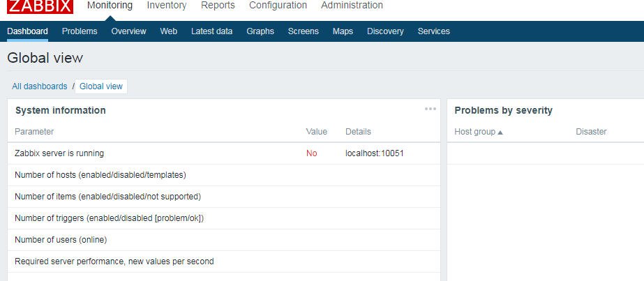Open the Graphs tab

[x=260, y=31]
